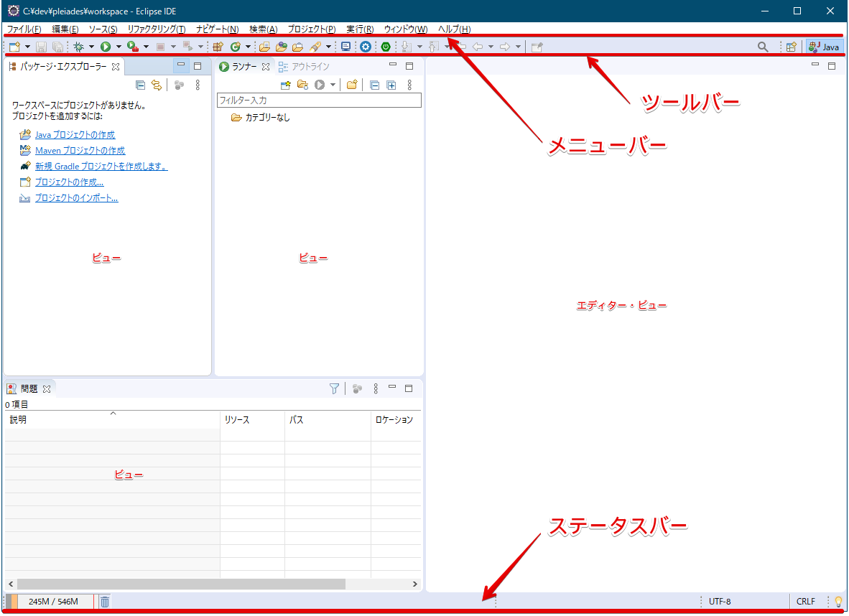Click the Javaプロジェクトの作成 link
Viewport: 849px width, 616px height.
click(x=75, y=134)
